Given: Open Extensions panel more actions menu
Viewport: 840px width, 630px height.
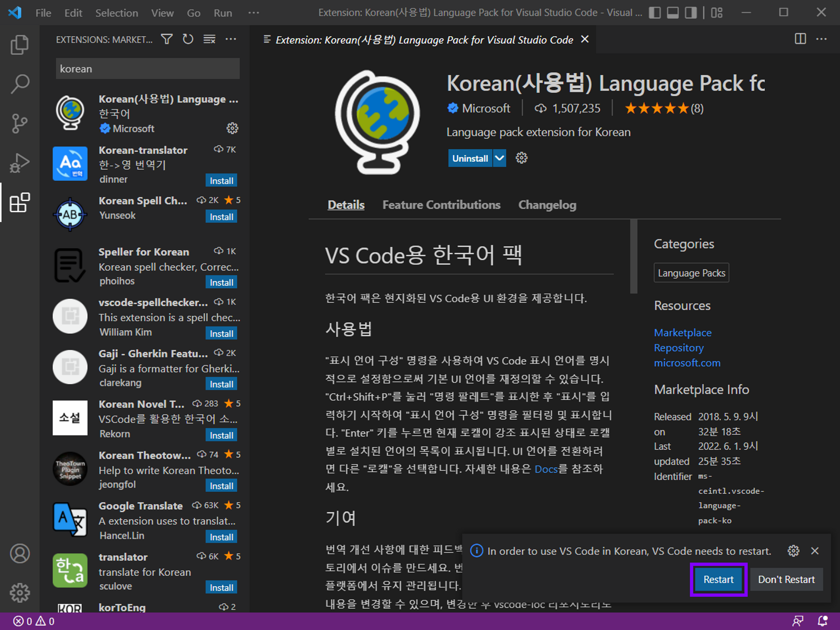Looking at the screenshot, I should 231,39.
